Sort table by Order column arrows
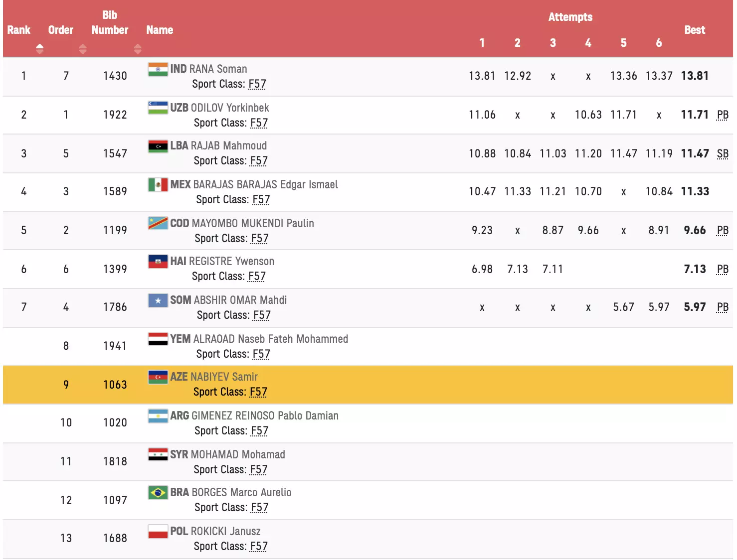The image size is (737, 560). pyautogui.click(x=83, y=49)
